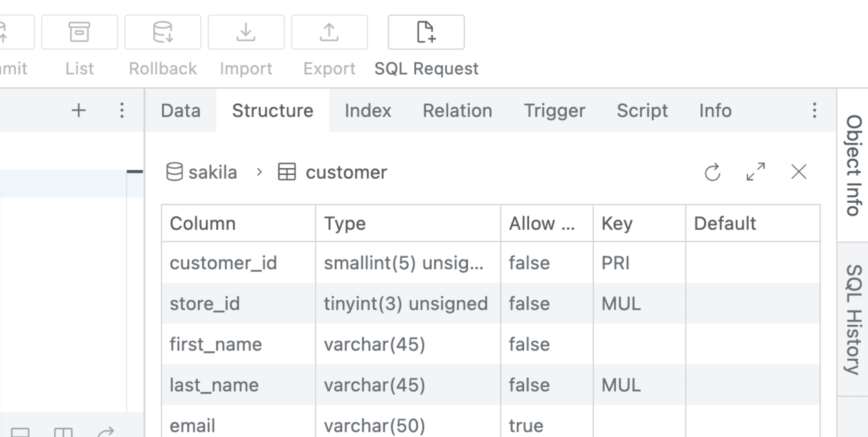Trigger a database Rollback

(x=163, y=32)
